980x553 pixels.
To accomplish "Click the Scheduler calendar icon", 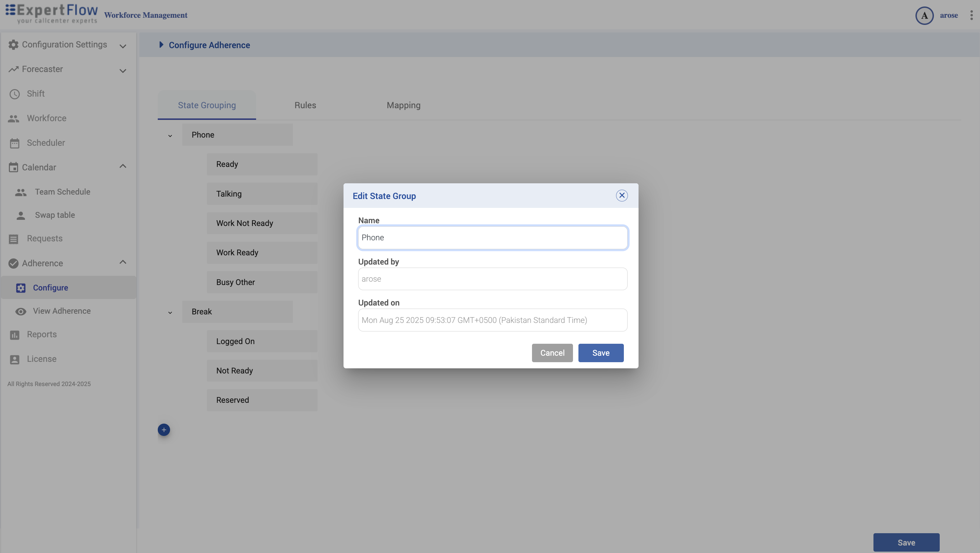I will (x=14, y=143).
